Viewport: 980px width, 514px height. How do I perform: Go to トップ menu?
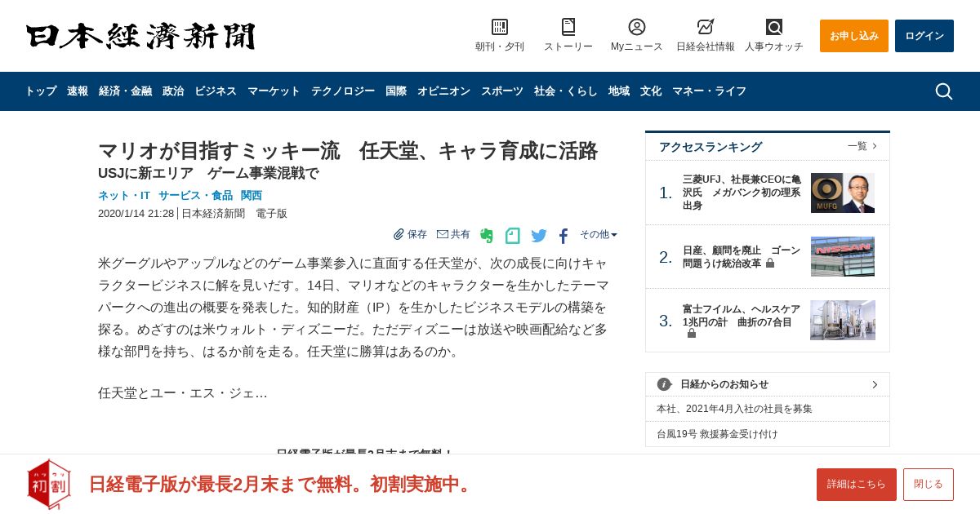(x=41, y=91)
